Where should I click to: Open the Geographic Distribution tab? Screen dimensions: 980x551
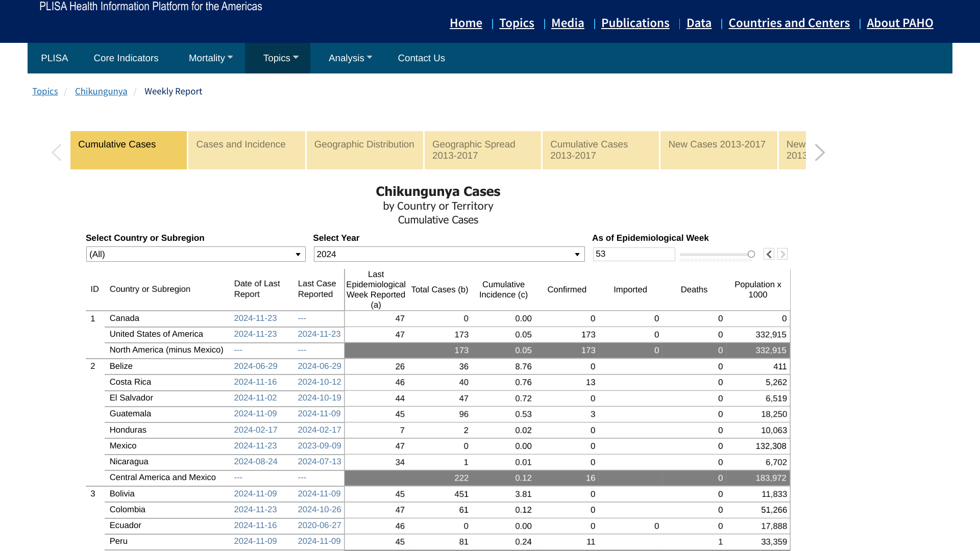pos(364,150)
